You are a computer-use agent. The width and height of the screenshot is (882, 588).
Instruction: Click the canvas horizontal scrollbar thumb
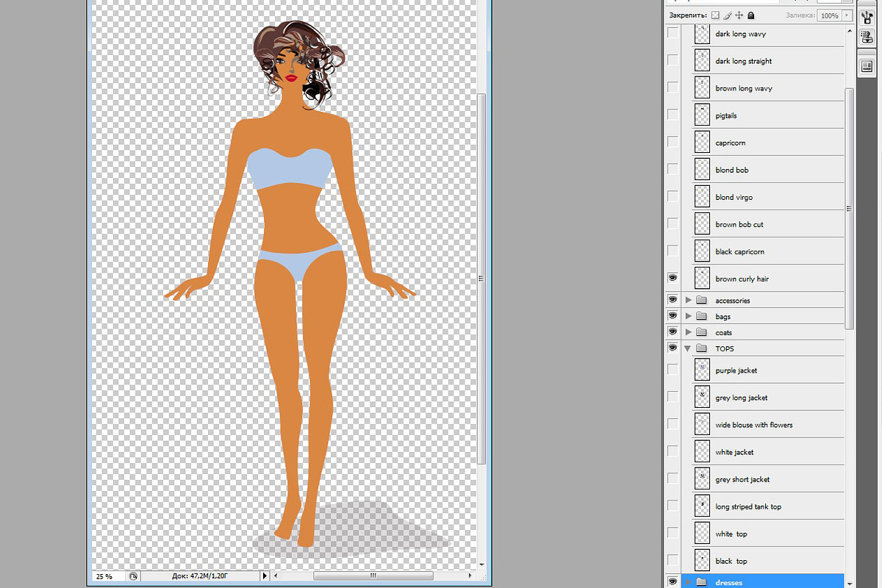(x=373, y=576)
